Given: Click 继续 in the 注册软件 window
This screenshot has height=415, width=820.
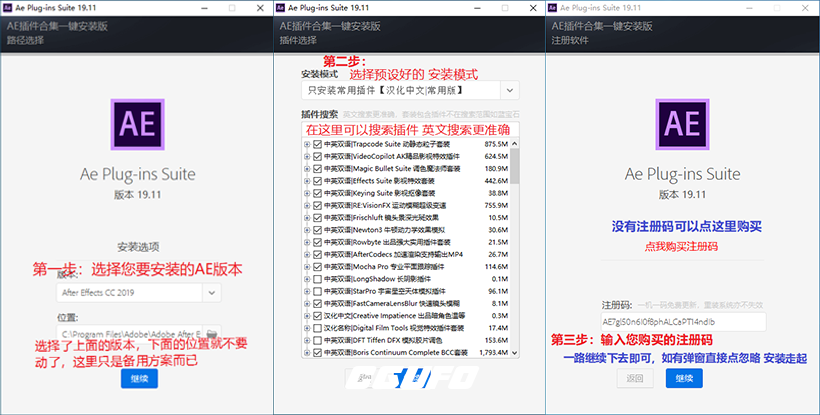Looking at the screenshot, I should click(684, 378).
